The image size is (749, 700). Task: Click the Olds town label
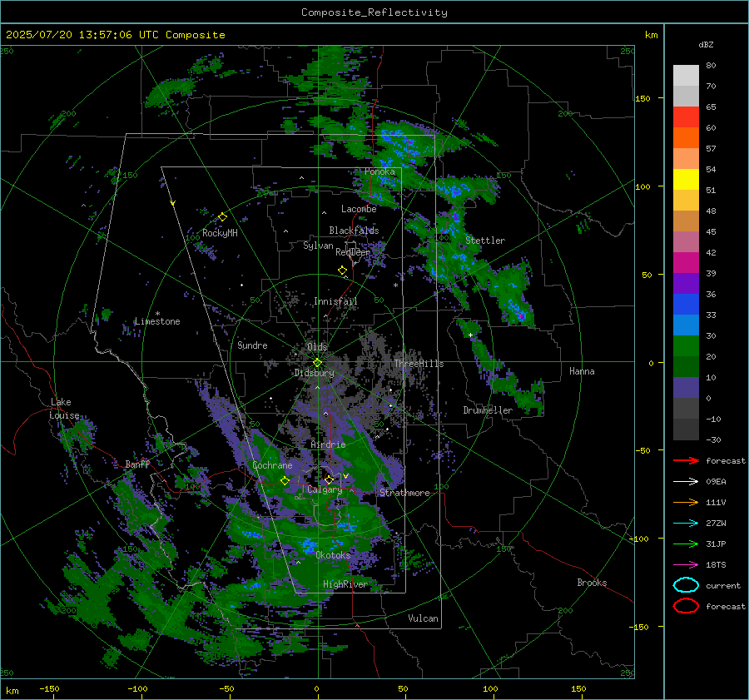[317, 347]
